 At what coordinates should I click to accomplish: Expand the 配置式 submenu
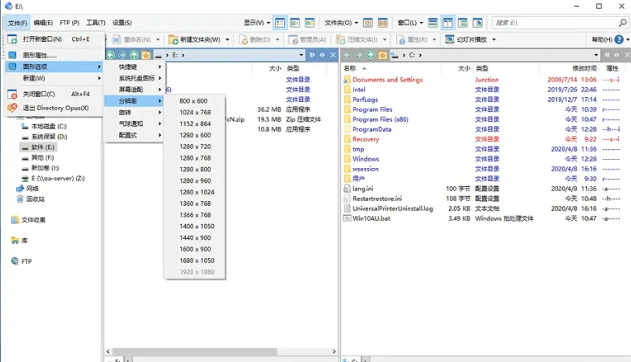tap(134, 135)
